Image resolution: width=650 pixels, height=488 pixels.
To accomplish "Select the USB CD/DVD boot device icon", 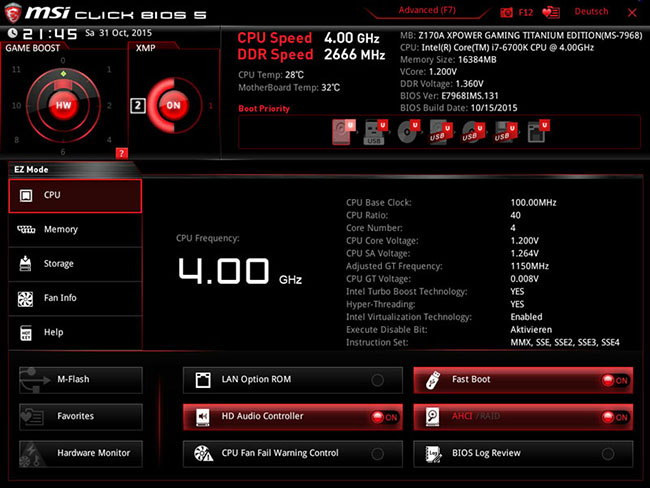I will pos(473,132).
